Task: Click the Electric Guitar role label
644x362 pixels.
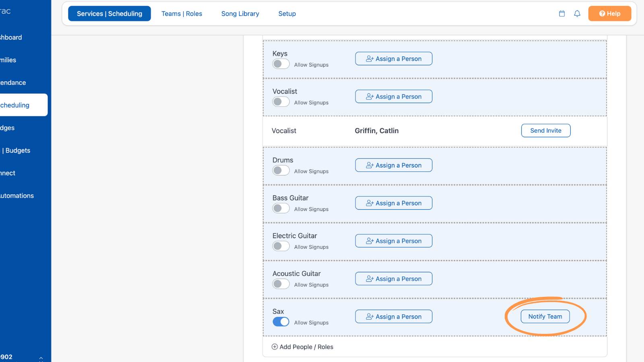Action: [295, 236]
